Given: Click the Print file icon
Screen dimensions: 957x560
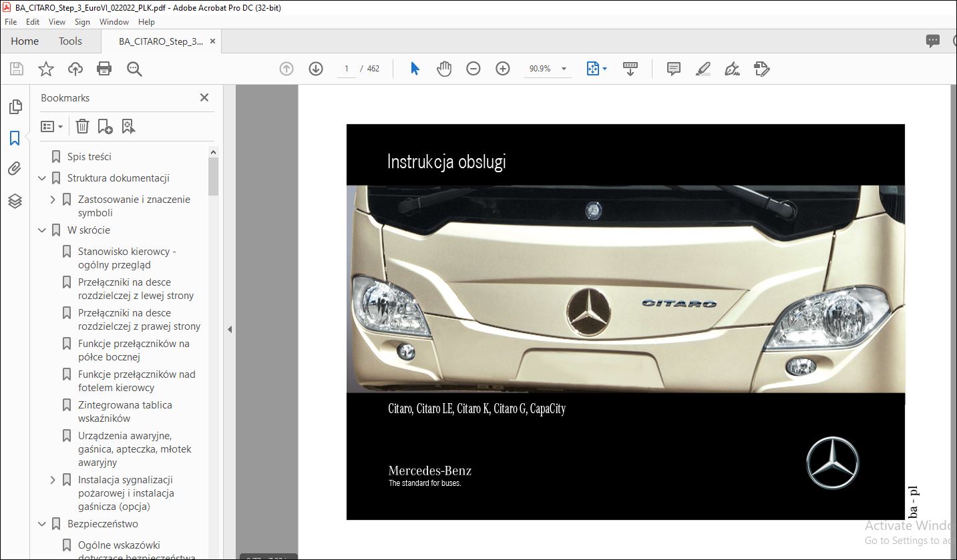Looking at the screenshot, I should 104,69.
